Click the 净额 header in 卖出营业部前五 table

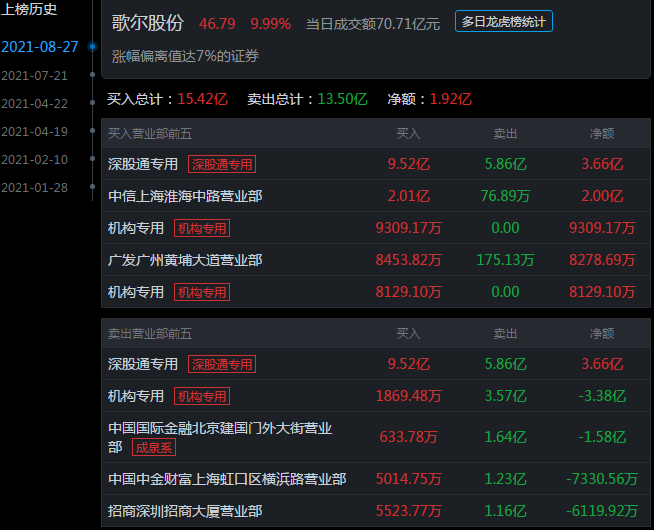tap(602, 333)
